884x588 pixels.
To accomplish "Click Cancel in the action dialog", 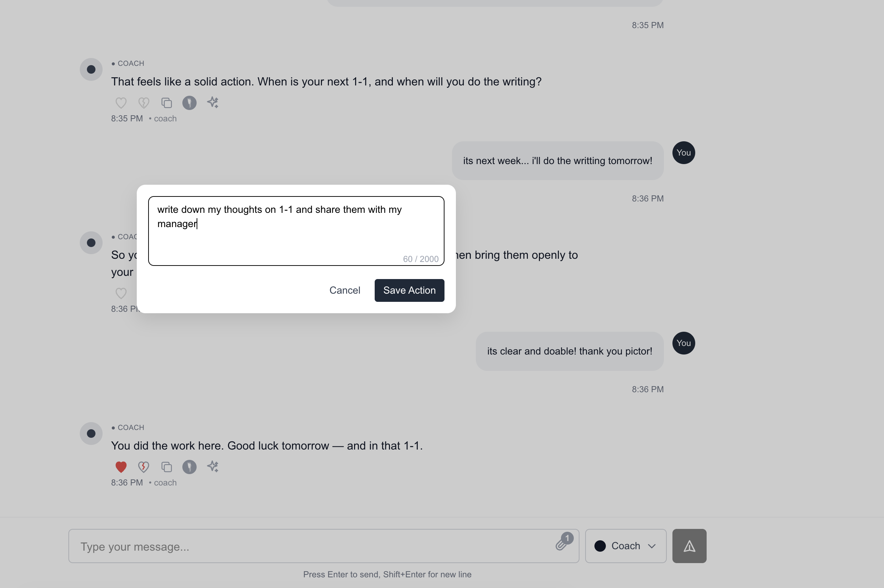I will coord(344,290).
